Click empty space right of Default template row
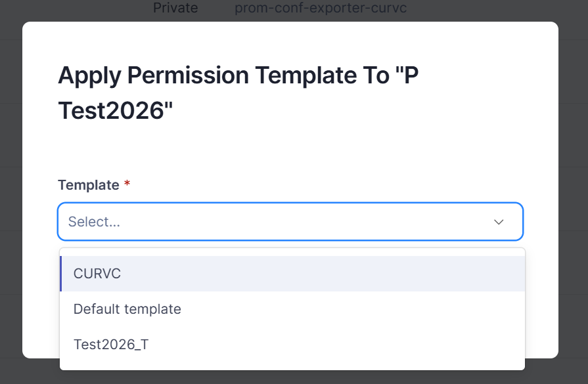588x384 pixels. pyautogui.click(x=353, y=309)
